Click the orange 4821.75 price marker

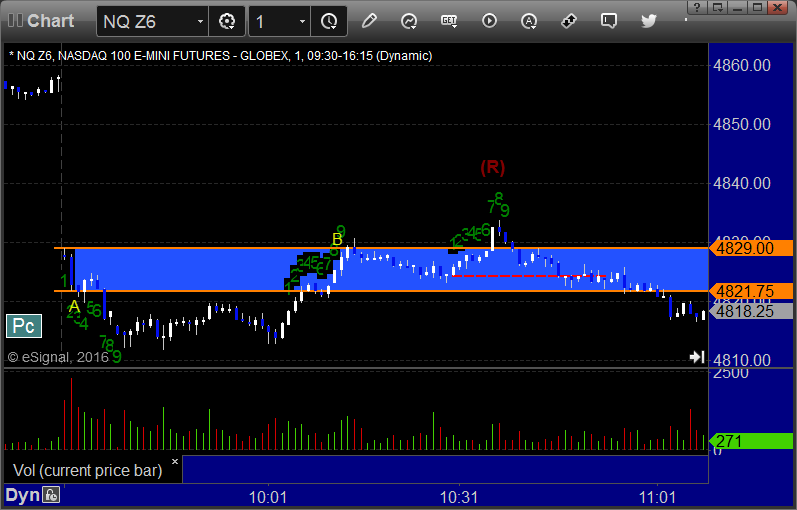point(751,291)
